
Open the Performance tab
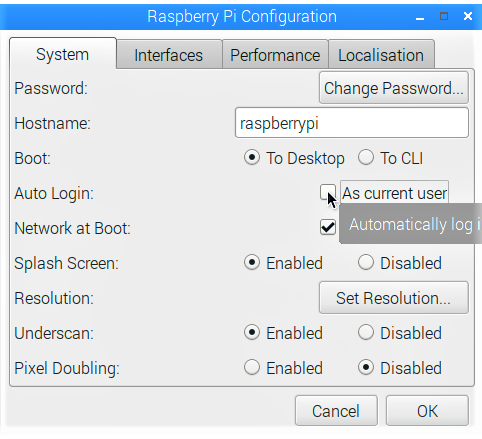(x=275, y=55)
